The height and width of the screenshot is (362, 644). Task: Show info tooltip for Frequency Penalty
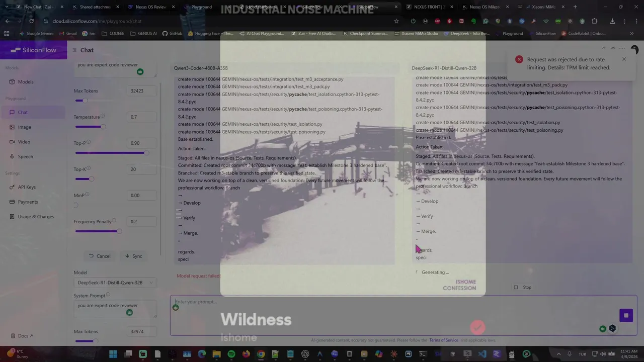point(114,221)
